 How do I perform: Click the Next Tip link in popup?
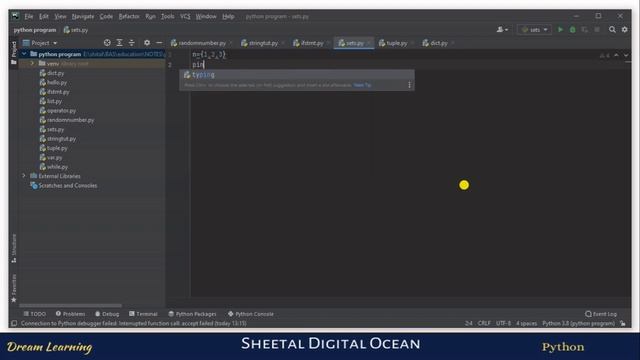pos(362,85)
